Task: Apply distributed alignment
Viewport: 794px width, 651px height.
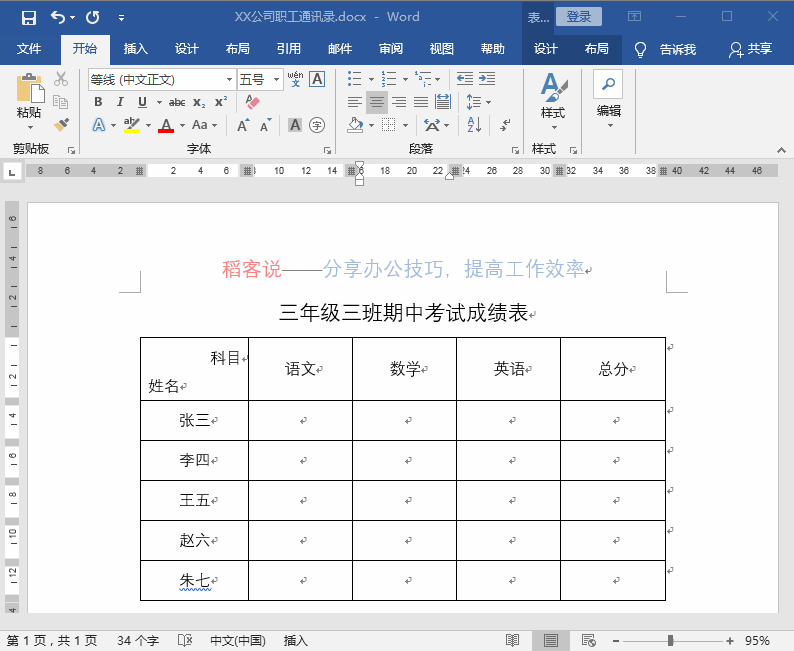Action: 443,102
